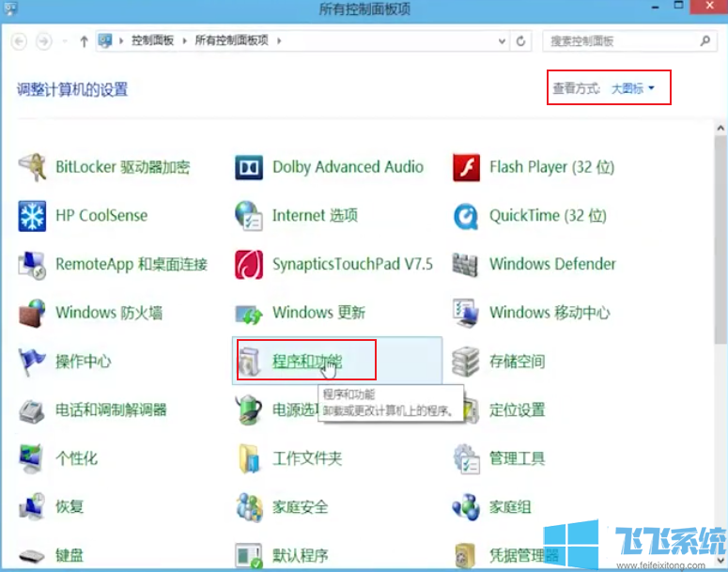Select 所有控制面板项 breadcrumb in address bar

tap(231, 41)
